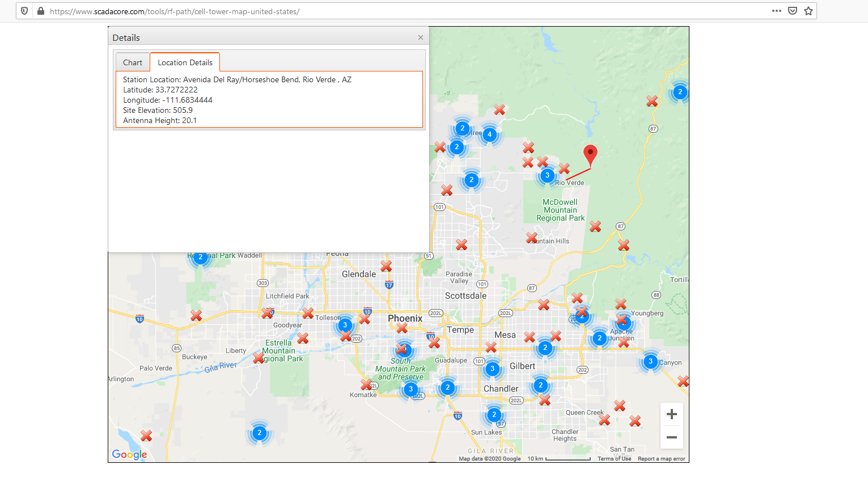This screenshot has width=868, height=481.
Task: Click the 3-tower cluster near Tolleson
Action: click(x=345, y=325)
